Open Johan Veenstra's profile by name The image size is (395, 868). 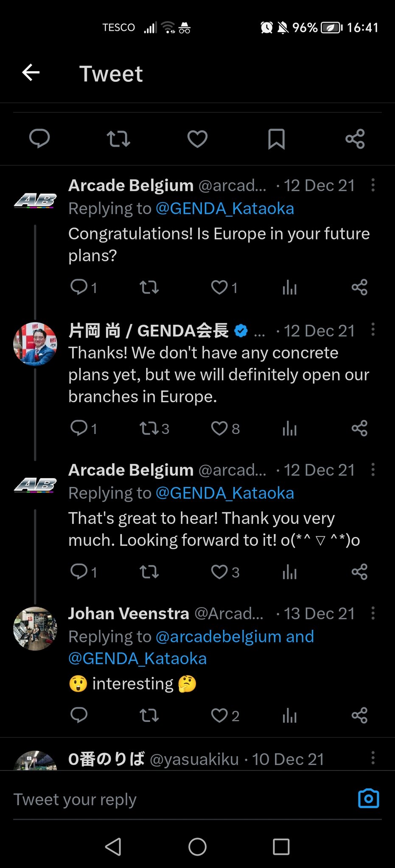coord(129,613)
